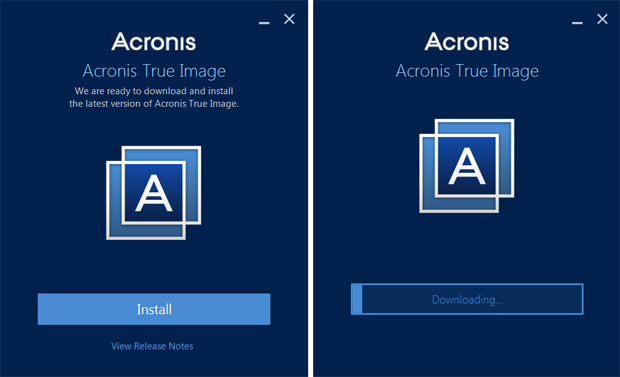Click the Acronis wordmark in left window
Viewport: 620px width, 377px height.
coord(154,42)
